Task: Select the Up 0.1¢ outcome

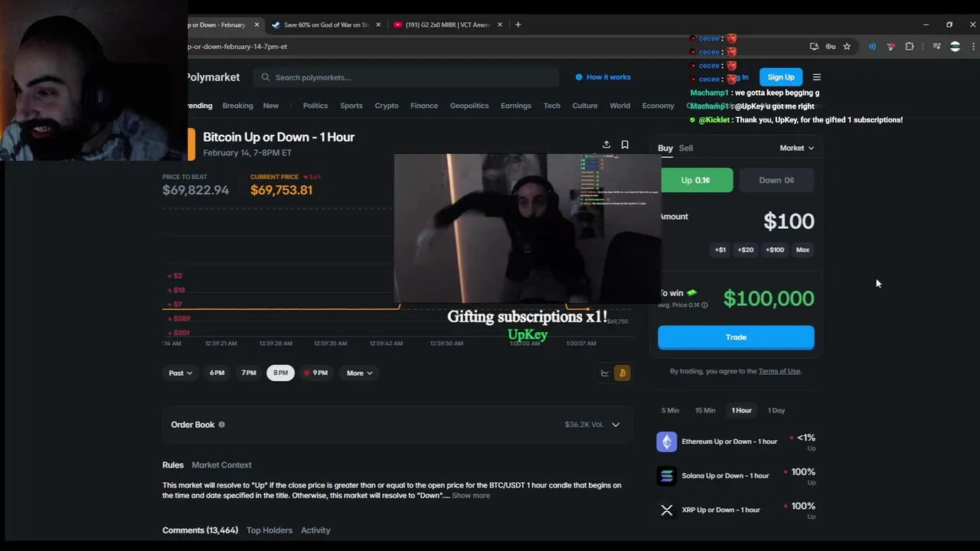Action: click(695, 181)
